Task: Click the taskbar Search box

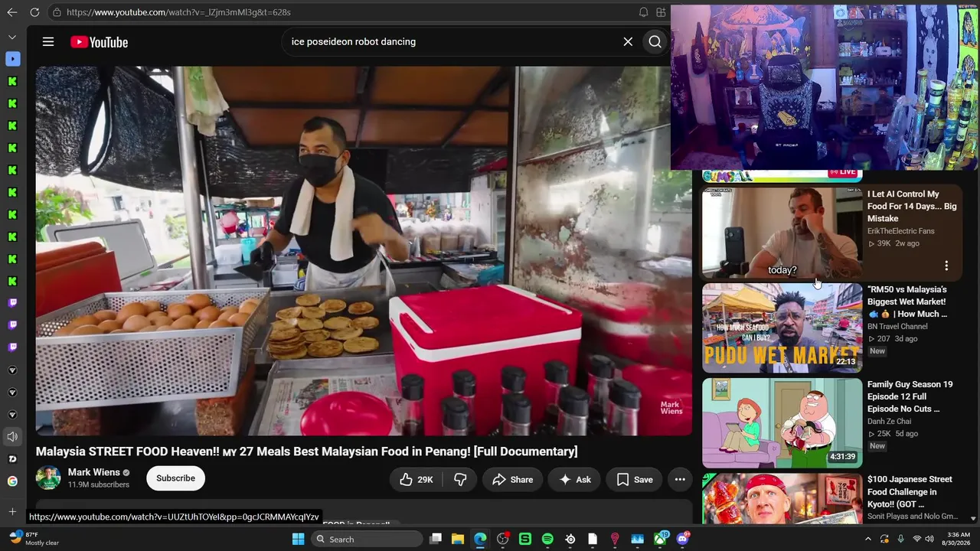Action: click(x=367, y=540)
